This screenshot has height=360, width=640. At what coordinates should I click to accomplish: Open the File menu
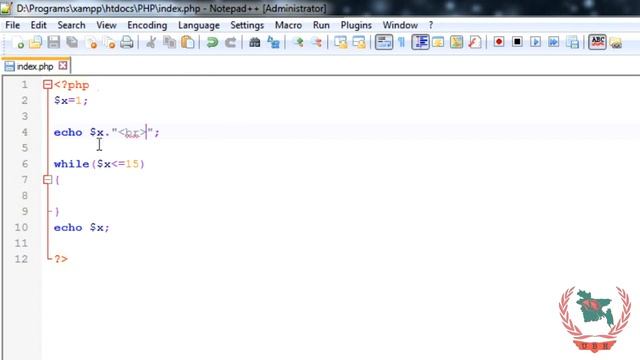point(12,25)
